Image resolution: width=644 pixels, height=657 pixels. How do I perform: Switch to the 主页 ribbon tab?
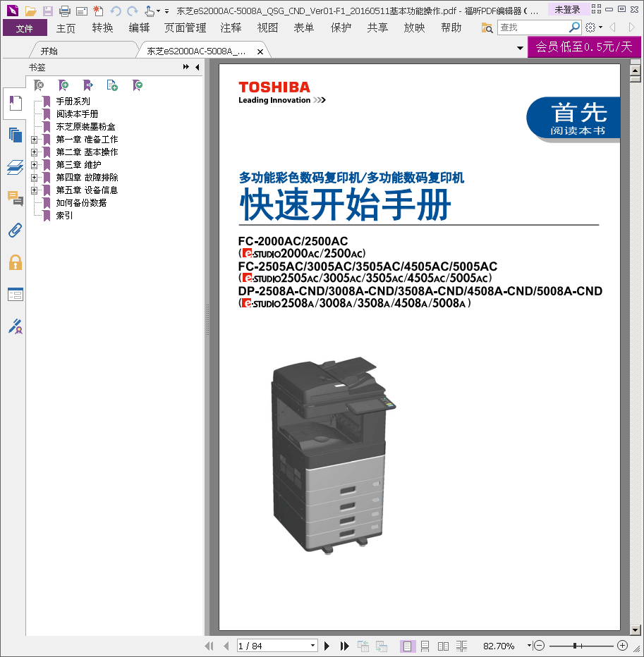pyautogui.click(x=66, y=28)
